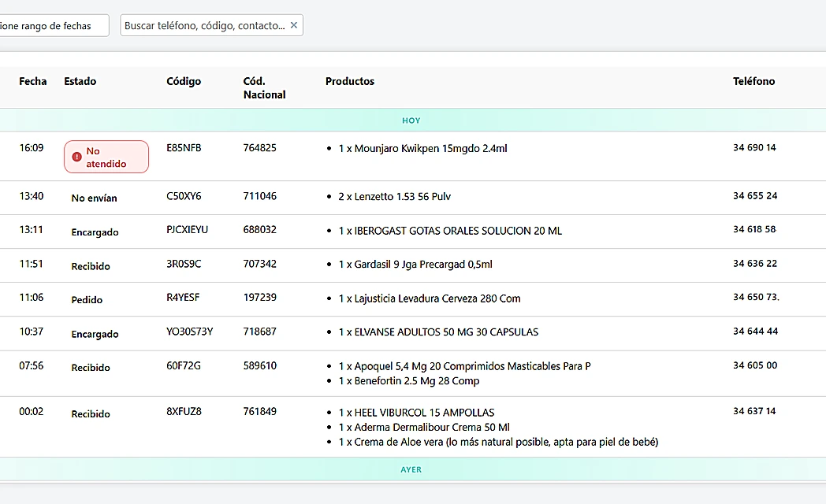Click the Estado column header
Screen dimensions: 826x504
[x=80, y=81]
